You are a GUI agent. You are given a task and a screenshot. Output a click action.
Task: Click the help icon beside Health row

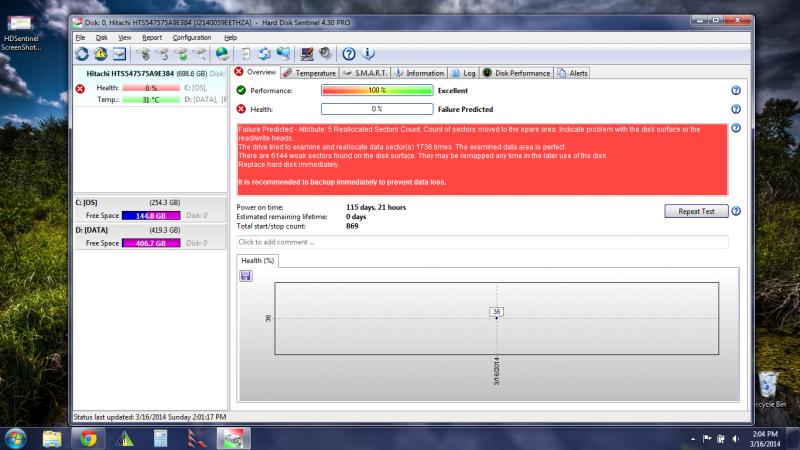click(x=736, y=109)
